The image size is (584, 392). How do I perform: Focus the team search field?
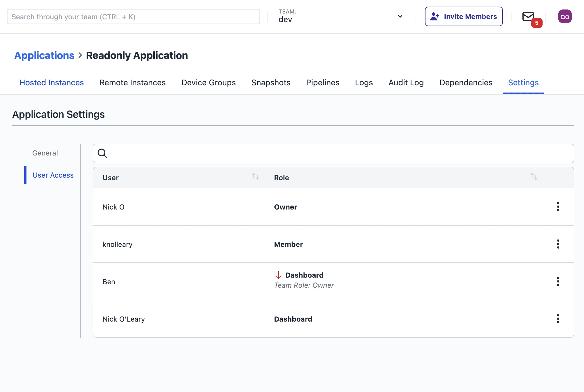(133, 16)
